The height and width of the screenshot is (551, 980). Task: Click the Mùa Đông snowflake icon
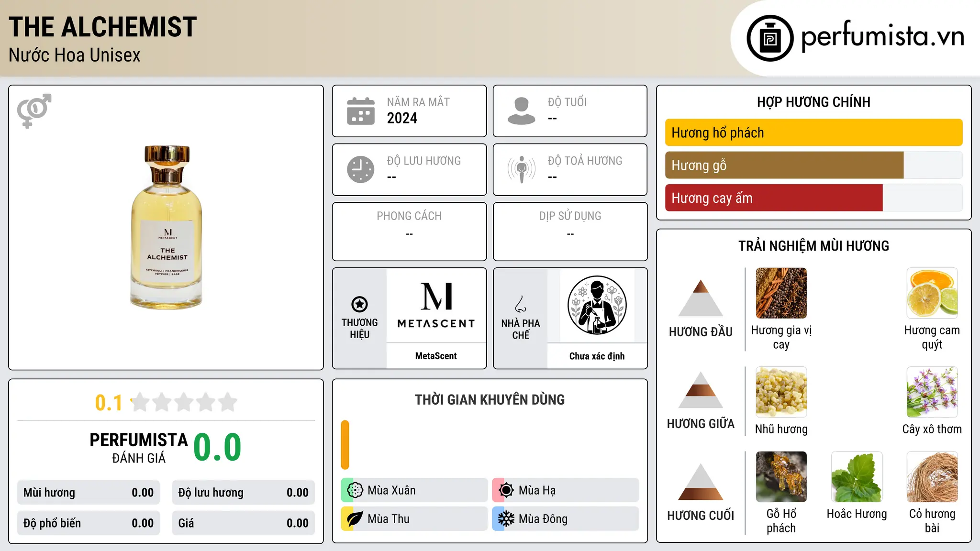coord(506,519)
